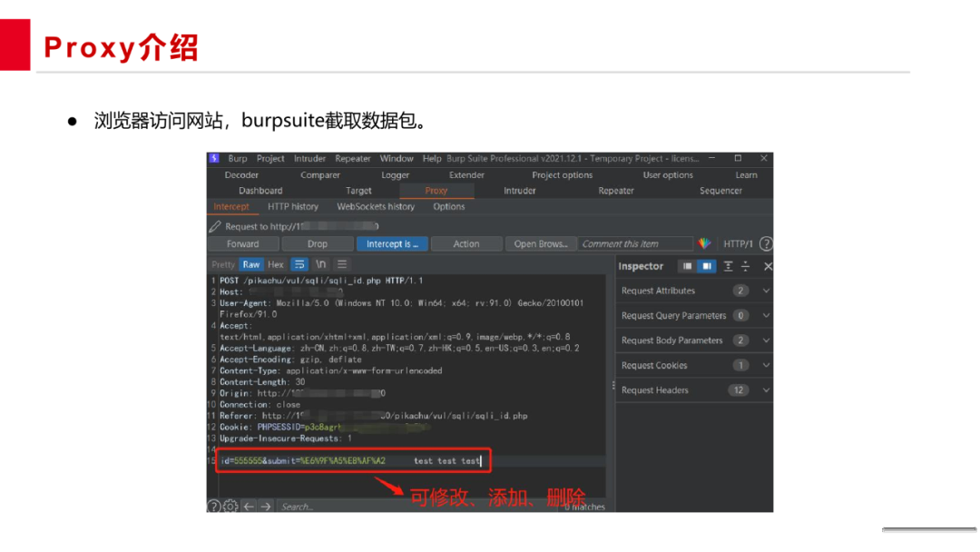Select the Intercept sub-tab

point(231,207)
